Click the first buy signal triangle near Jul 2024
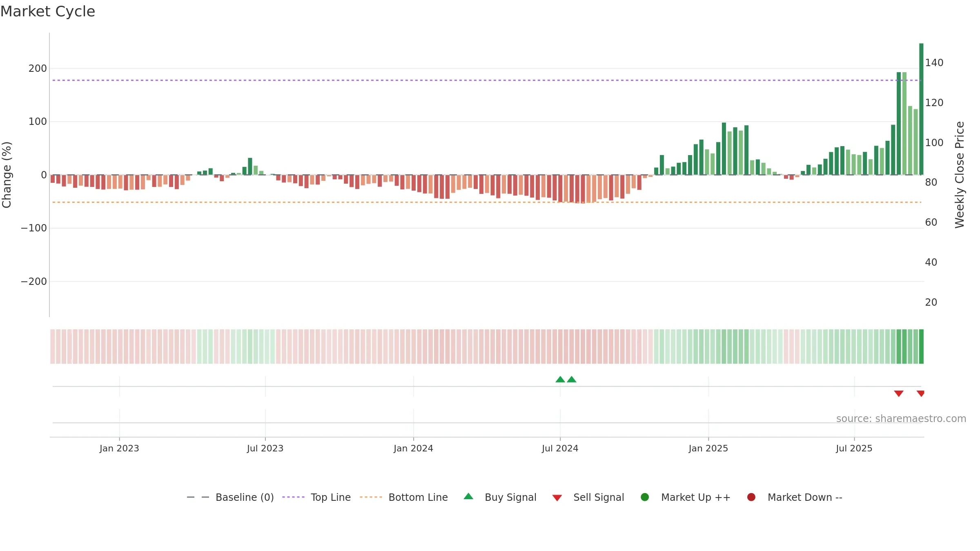 (x=560, y=379)
